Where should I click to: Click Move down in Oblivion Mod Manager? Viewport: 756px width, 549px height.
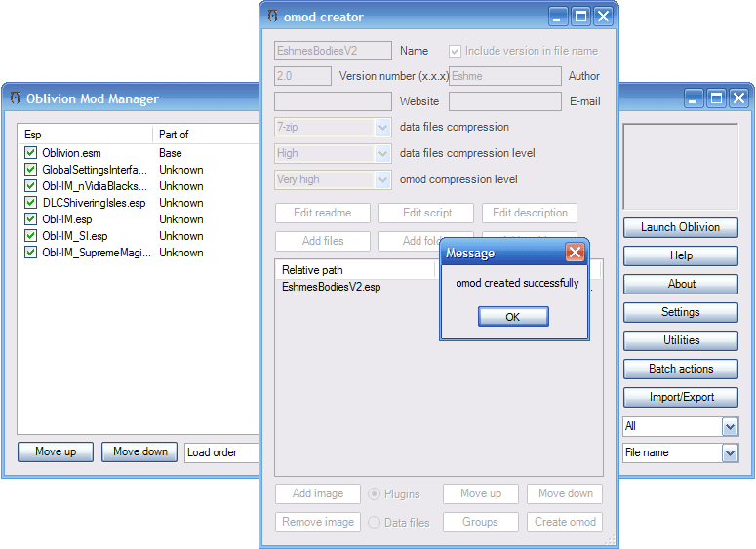[139, 451]
